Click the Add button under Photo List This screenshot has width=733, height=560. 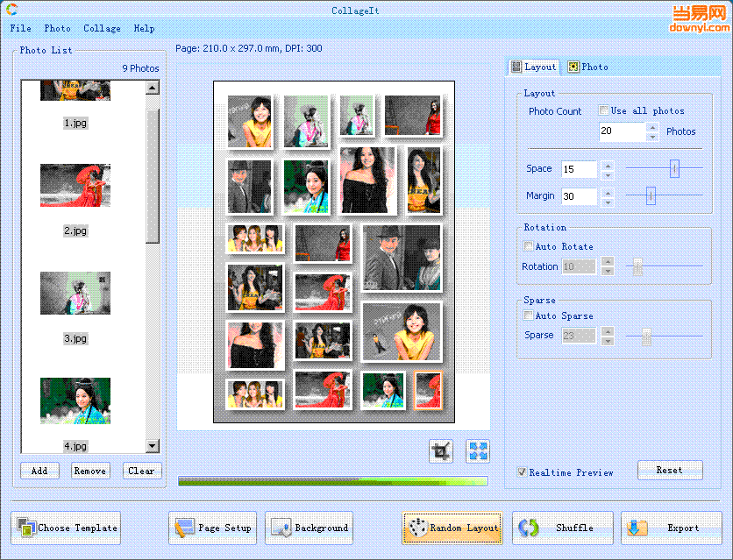(39, 471)
